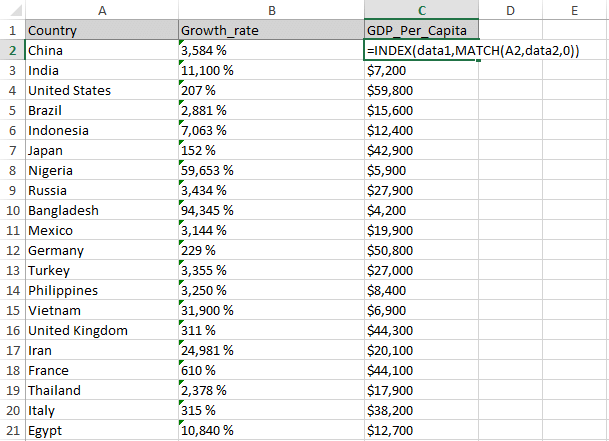Screen dimensions: 609x441
Task: Select row 2 header
Action: click(12, 50)
